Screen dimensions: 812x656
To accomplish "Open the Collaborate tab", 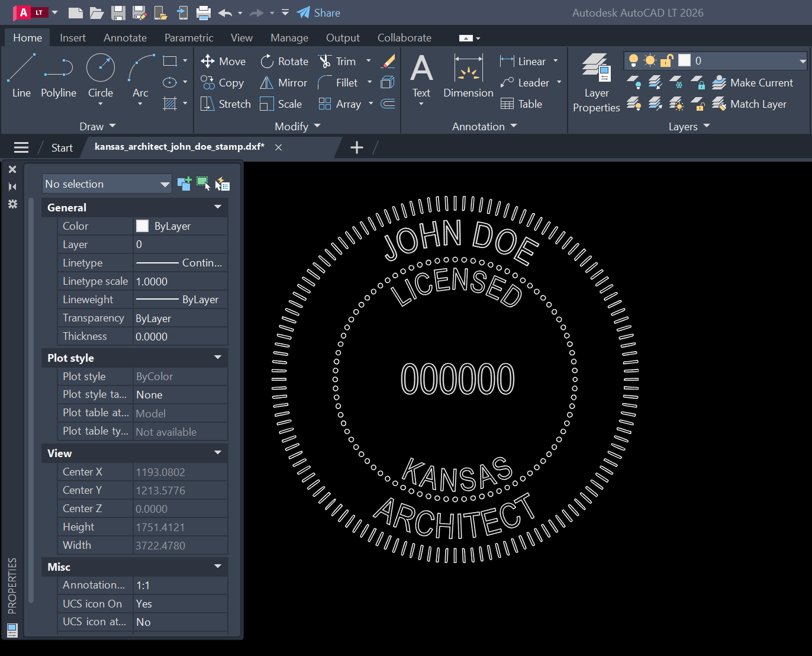I will tap(404, 37).
